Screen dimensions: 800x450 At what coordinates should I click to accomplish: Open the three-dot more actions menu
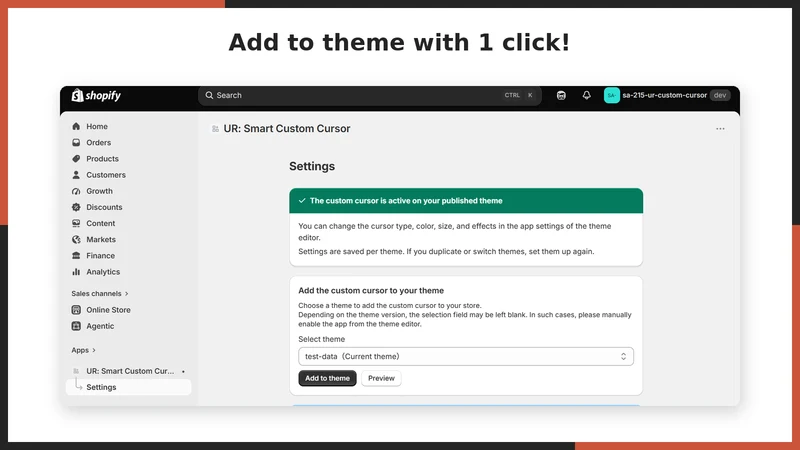point(720,129)
